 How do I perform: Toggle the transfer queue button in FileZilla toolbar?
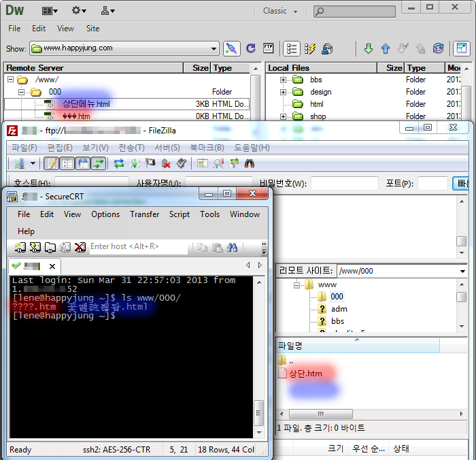99,163
